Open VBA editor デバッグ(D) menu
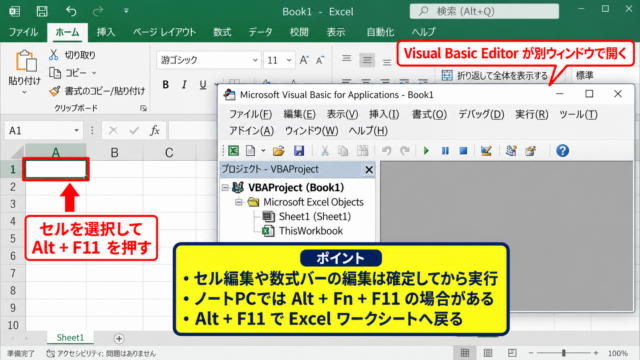The height and width of the screenshot is (360, 640). tap(481, 114)
